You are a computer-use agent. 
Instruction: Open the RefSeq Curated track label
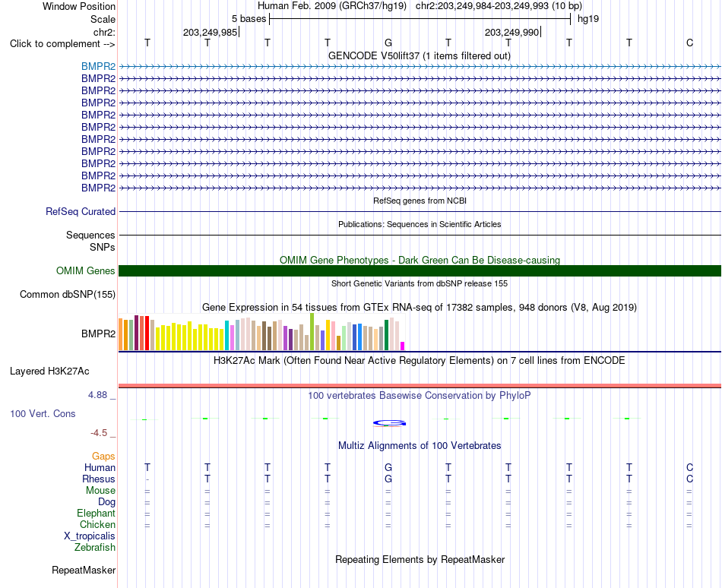[x=81, y=212]
